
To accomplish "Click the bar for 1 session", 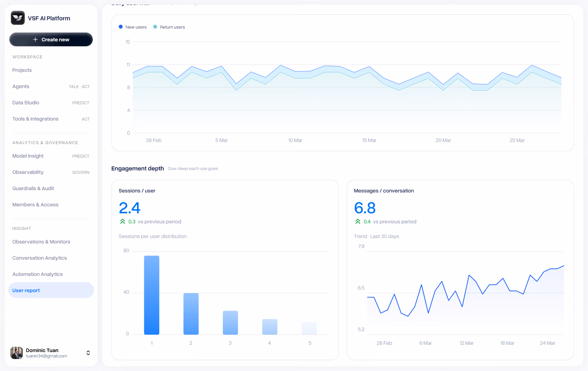I will pyautogui.click(x=152, y=295).
